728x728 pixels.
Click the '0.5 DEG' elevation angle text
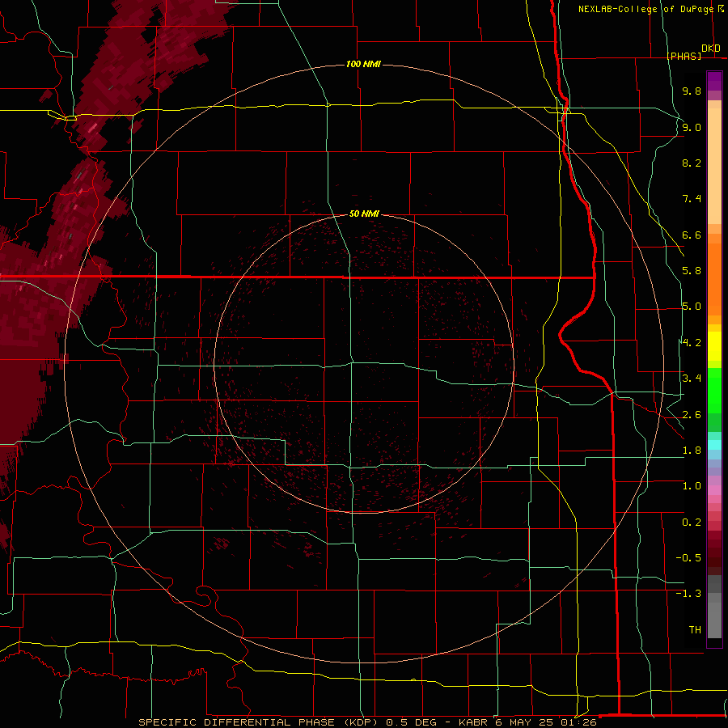click(x=412, y=722)
